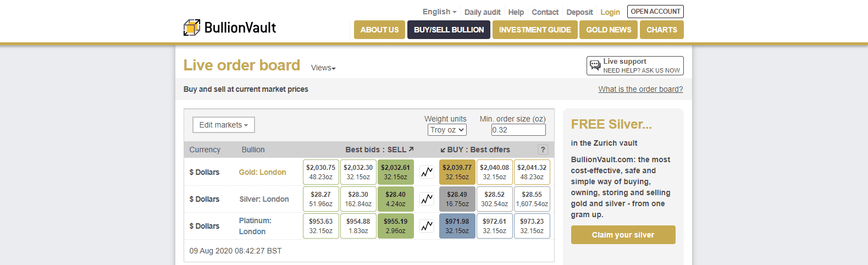
Task: Select gold offer $2,041.32
Action: pos(532,172)
